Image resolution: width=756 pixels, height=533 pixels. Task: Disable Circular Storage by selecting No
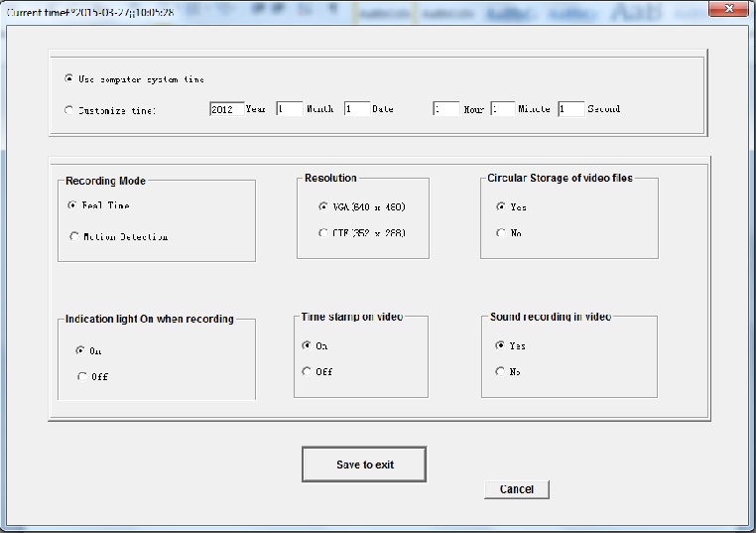pos(501,233)
